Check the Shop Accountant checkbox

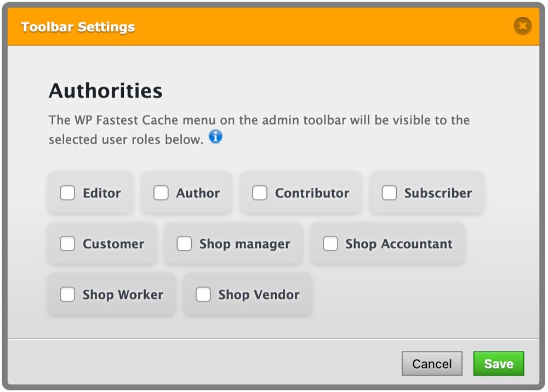(x=330, y=244)
